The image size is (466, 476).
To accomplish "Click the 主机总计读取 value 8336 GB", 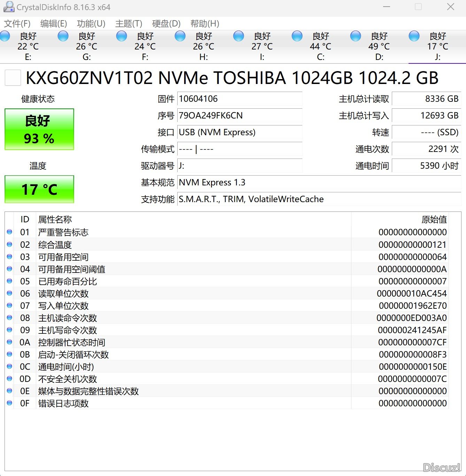I will click(x=426, y=99).
